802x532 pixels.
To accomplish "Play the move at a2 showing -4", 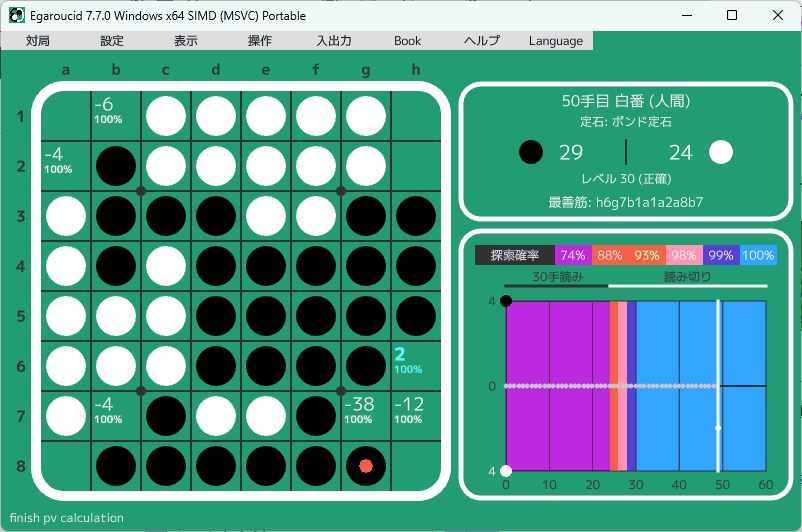I will [x=66, y=166].
